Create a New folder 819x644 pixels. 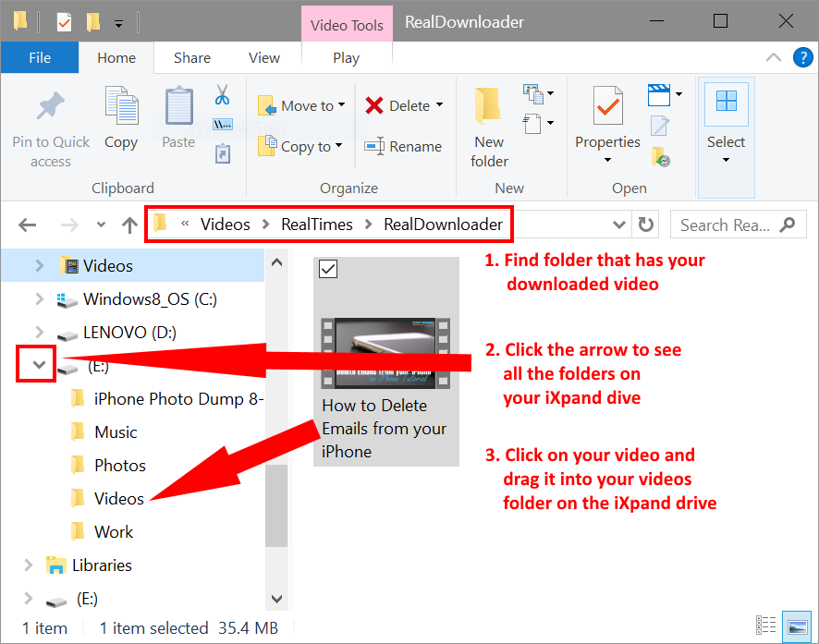tap(489, 128)
